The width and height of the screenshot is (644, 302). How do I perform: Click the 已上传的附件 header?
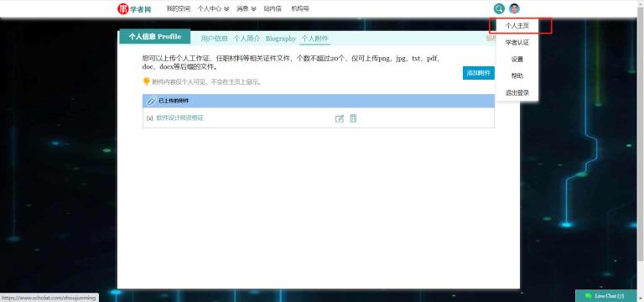pos(319,101)
